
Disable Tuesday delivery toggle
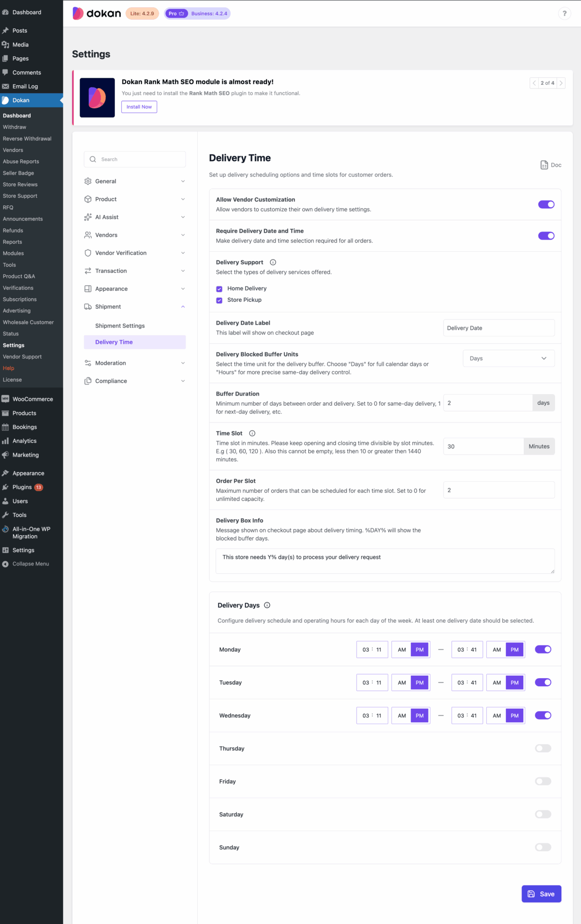click(x=543, y=682)
